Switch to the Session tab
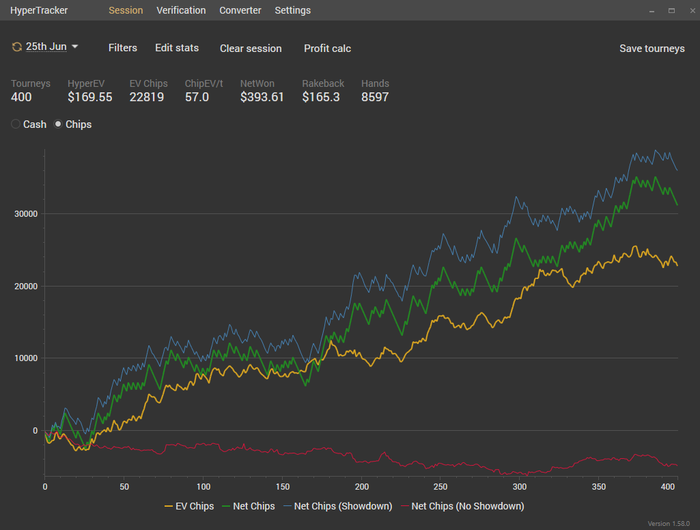The height and width of the screenshot is (530, 700). click(126, 10)
